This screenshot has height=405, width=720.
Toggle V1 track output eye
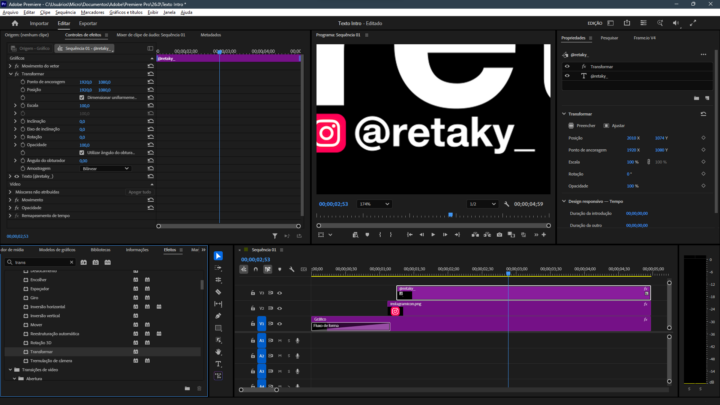tap(279, 324)
